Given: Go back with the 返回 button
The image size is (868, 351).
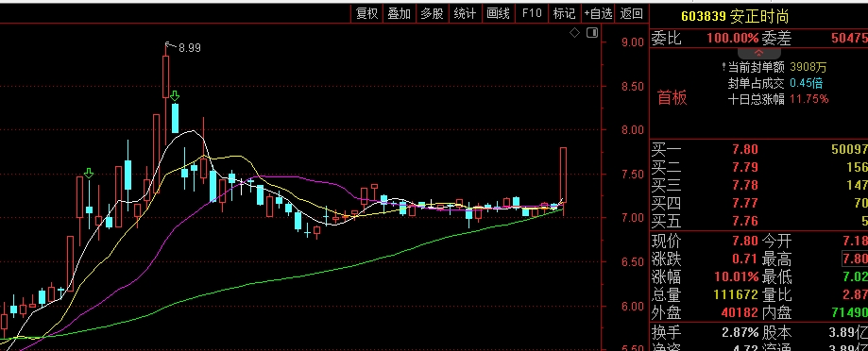Looking at the screenshot, I should coord(632,14).
